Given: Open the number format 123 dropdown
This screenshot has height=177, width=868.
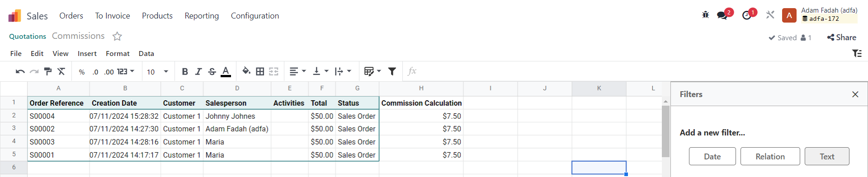Looking at the screenshot, I should tap(126, 71).
